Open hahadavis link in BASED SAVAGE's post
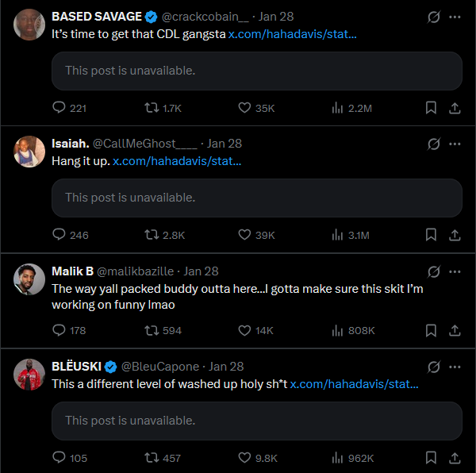Screen dimensions: 476x473 click(x=292, y=34)
